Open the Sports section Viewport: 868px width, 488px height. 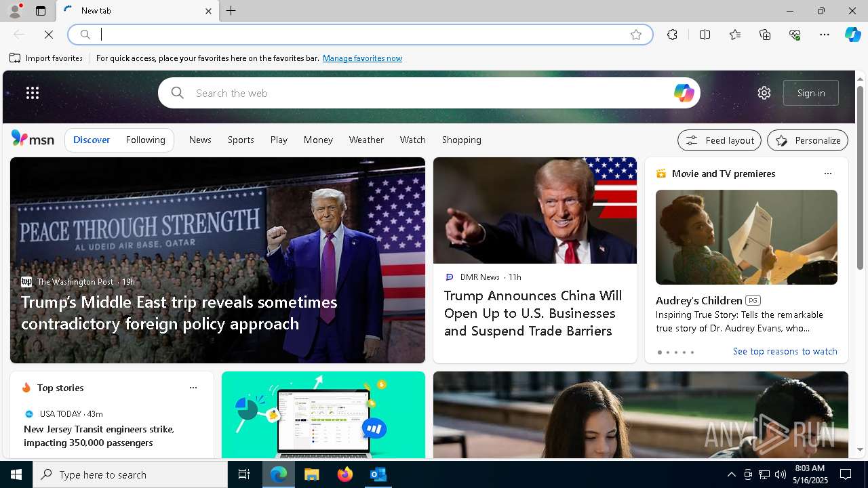tap(241, 140)
